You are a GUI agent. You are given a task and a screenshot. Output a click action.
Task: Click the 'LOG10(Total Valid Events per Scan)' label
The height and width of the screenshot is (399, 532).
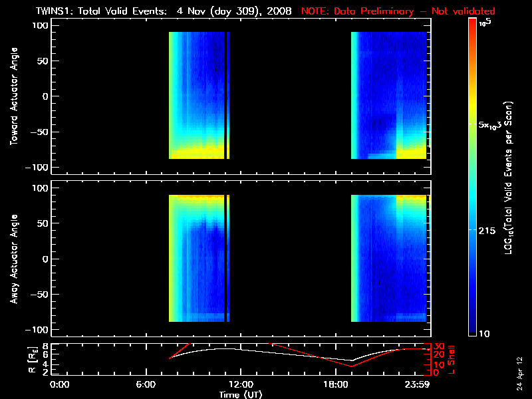tap(513, 176)
